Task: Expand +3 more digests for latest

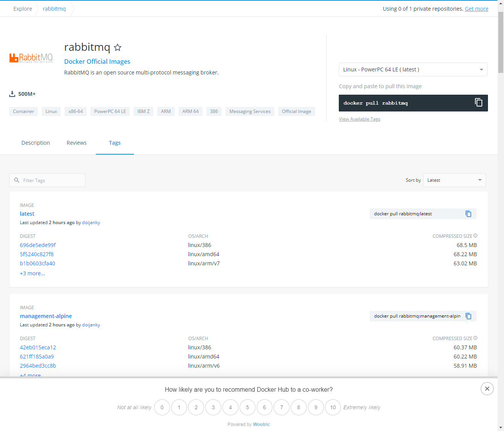Action: (x=32, y=273)
